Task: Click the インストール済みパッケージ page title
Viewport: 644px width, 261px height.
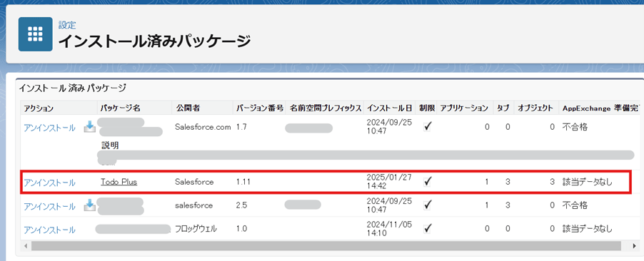Action: point(154,41)
